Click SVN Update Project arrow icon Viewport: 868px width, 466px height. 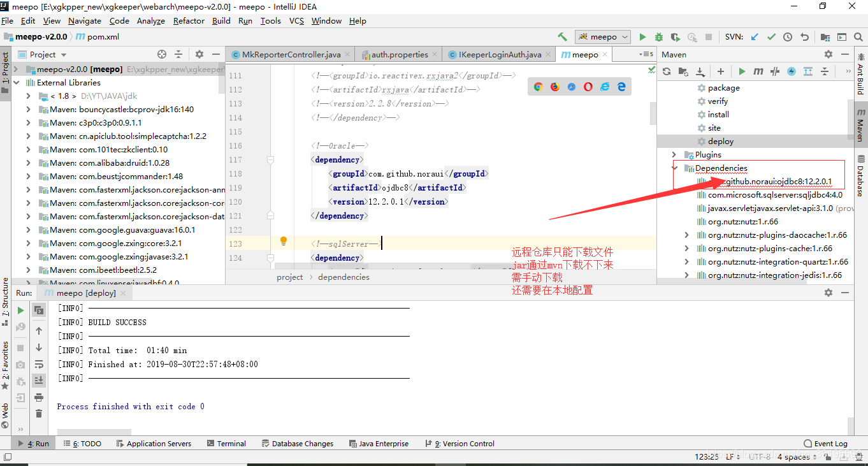click(x=755, y=37)
